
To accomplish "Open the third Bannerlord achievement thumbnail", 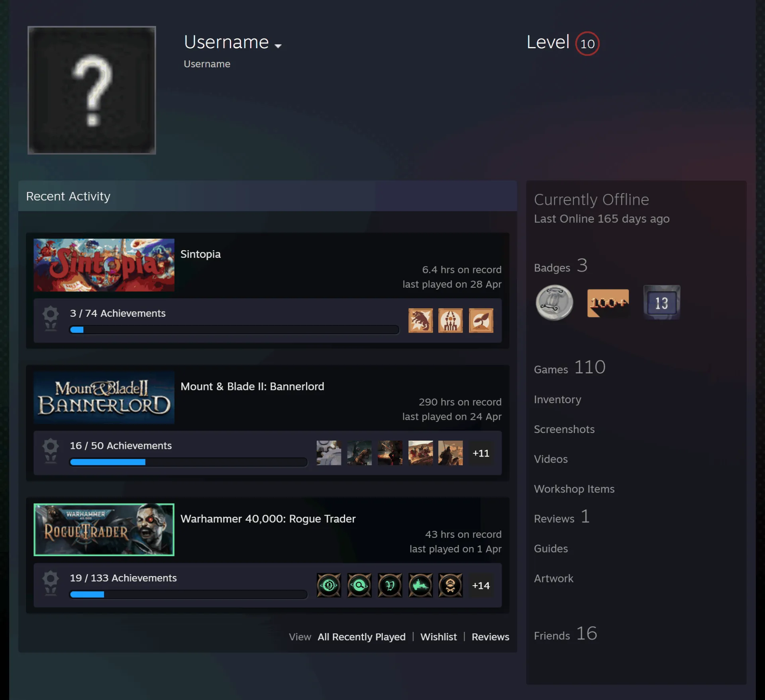I will coord(390,453).
